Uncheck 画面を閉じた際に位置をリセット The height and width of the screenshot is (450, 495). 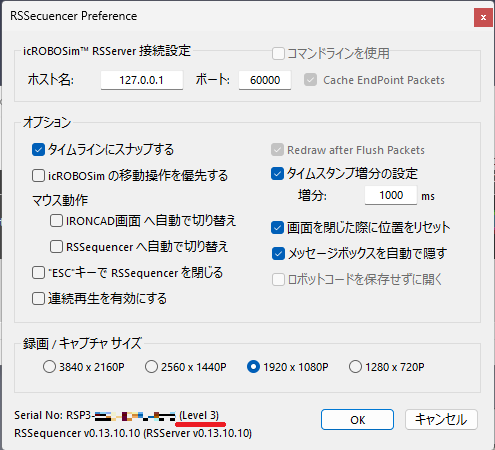point(277,228)
